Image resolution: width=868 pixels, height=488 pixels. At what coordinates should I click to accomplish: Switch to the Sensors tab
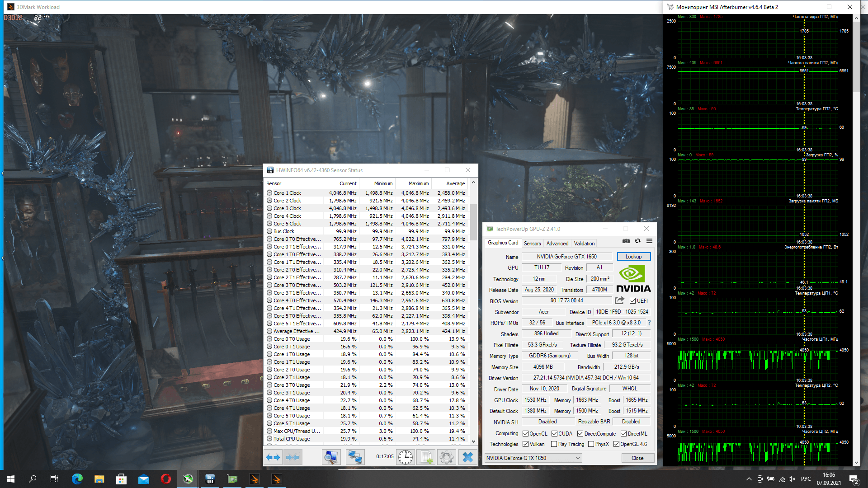point(532,244)
